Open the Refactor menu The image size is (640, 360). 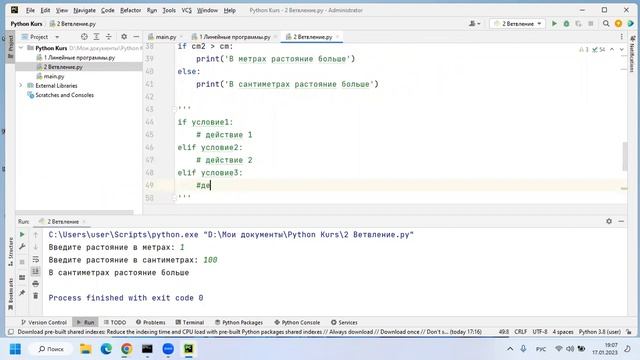click(130, 10)
